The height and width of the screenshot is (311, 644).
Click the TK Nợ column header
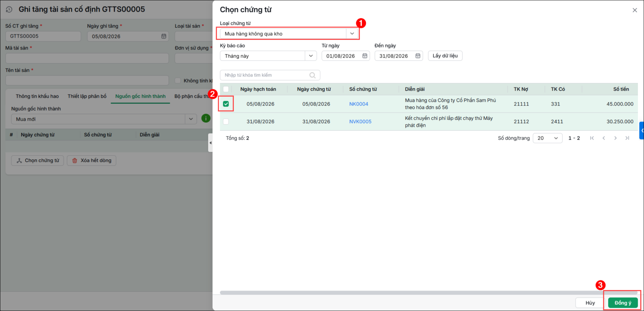(x=521, y=89)
